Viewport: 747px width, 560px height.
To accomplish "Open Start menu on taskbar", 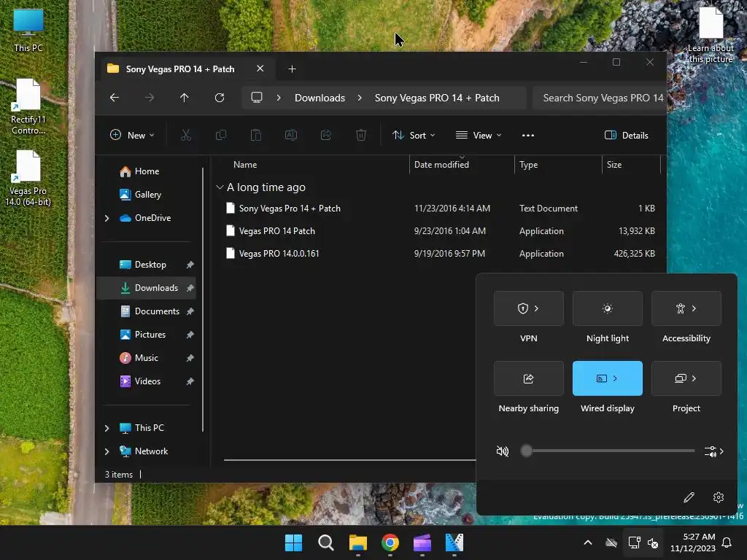I will (293, 542).
